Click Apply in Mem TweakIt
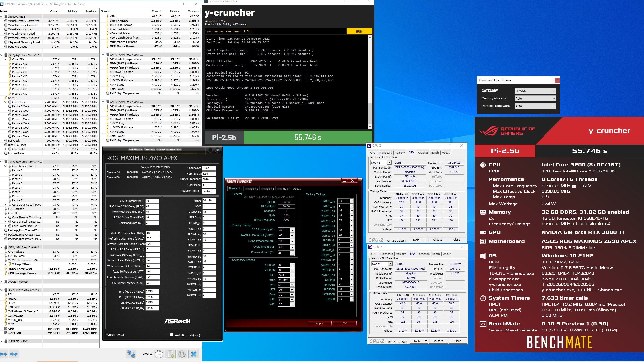This screenshot has height=362, width=644. point(319,323)
